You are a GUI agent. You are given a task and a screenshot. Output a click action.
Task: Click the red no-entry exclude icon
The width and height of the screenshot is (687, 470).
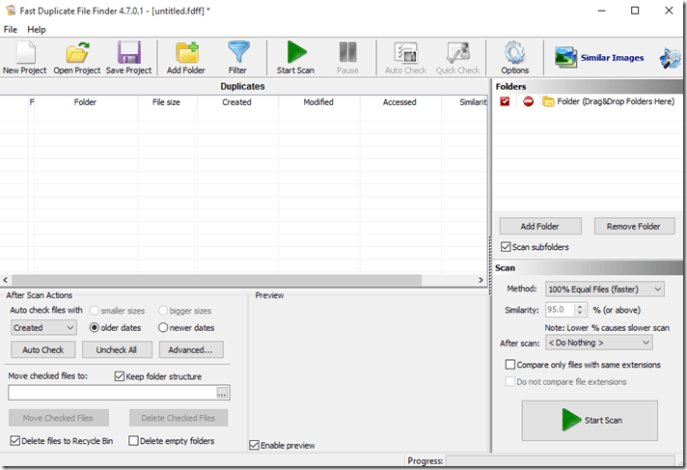528,102
